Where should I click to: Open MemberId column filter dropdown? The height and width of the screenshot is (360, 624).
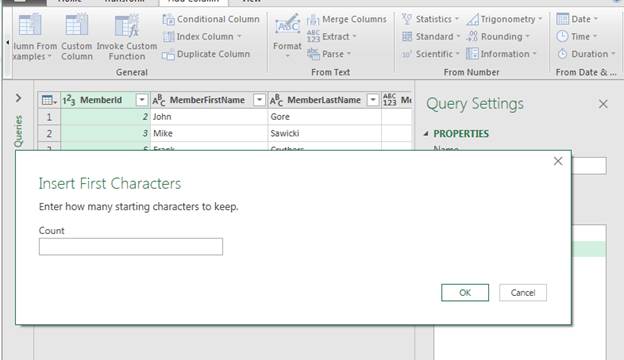click(142, 100)
